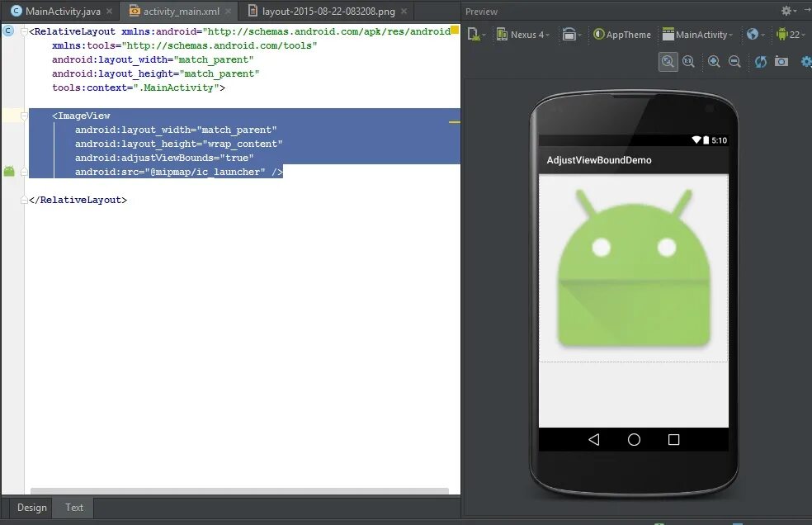Click the AppTheme theme selector
This screenshot has height=525, width=812.
pyautogui.click(x=622, y=35)
